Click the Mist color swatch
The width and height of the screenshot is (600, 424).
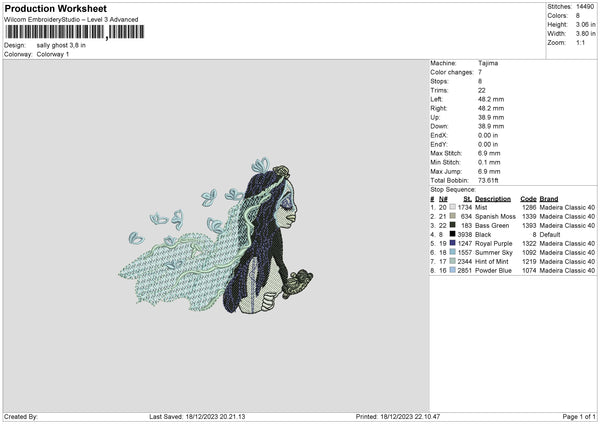coord(453,207)
